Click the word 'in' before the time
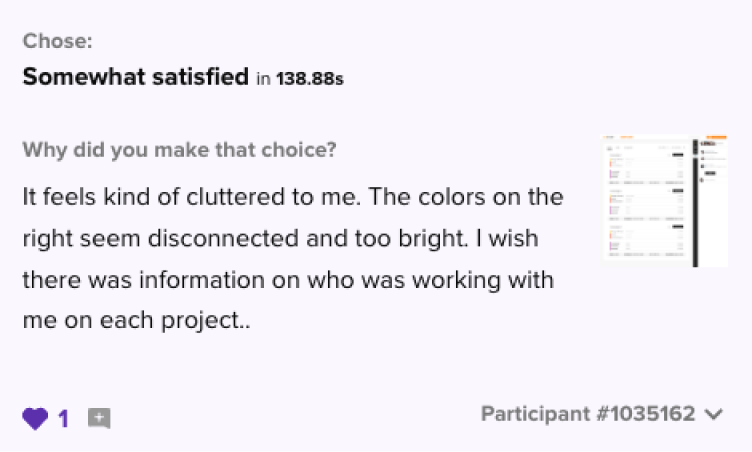The height and width of the screenshot is (452, 752). point(263,79)
